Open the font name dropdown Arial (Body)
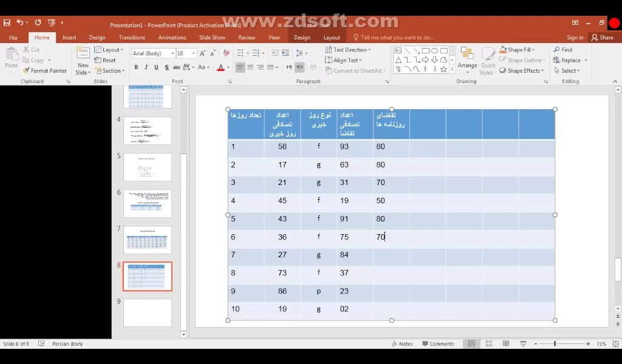622x364 pixels. [x=173, y=53]
